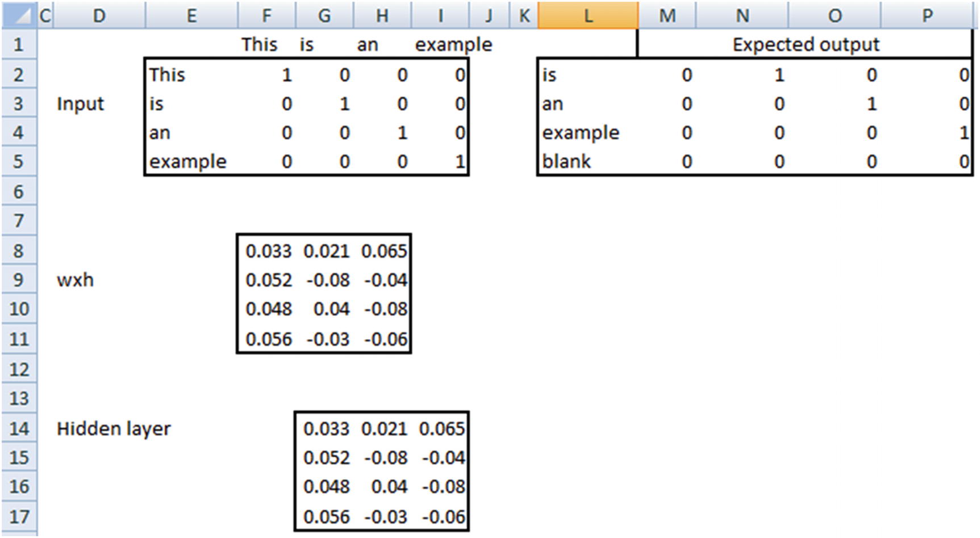Click column F header
The height and width of the screenshot is (538, 980).
pos(266,15)
